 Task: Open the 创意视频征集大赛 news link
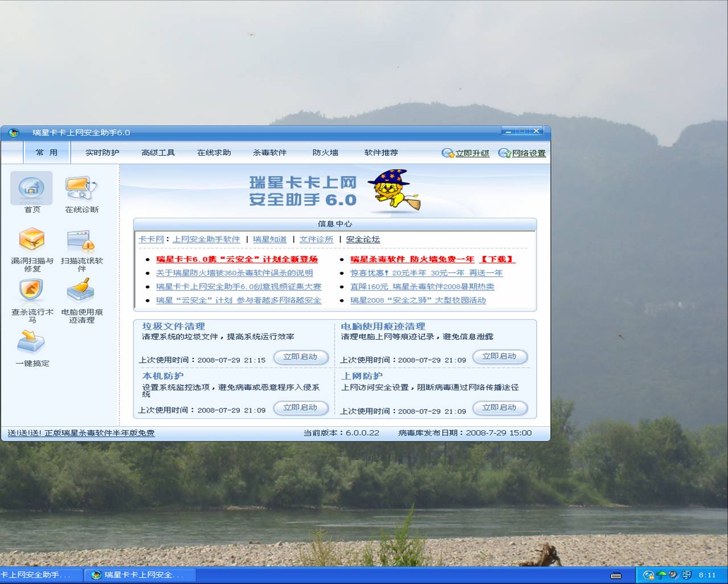point(239,287)
